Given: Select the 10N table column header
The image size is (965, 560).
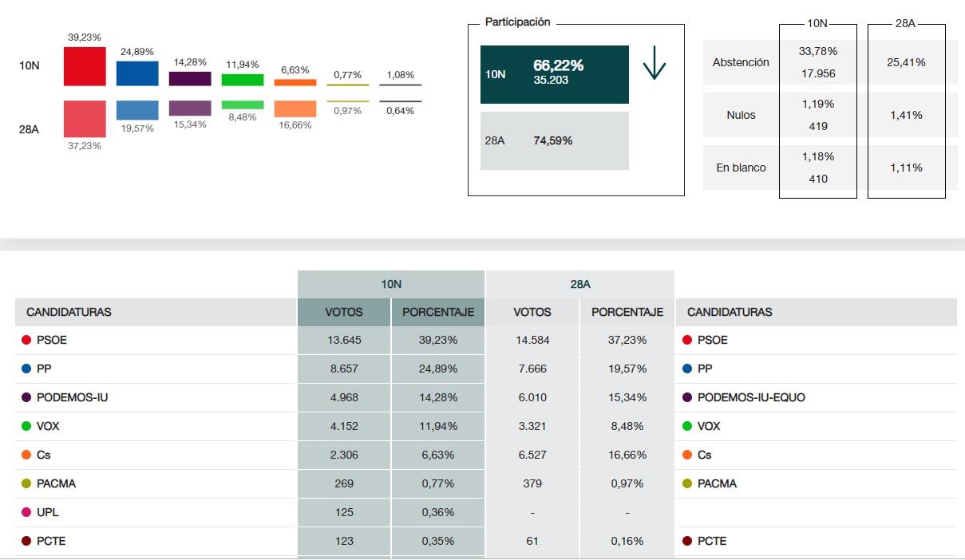Looking at the screenshot, I should (x=391, y=284).
